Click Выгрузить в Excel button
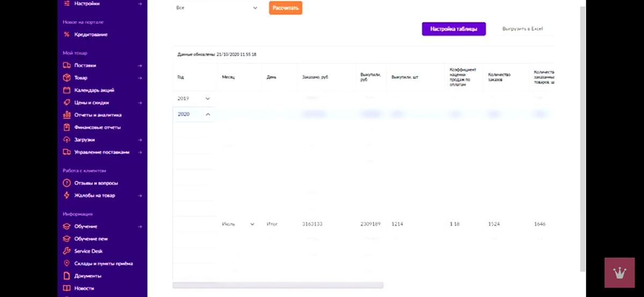This screenshot has height=297, width=644. [x=523, y=28]
